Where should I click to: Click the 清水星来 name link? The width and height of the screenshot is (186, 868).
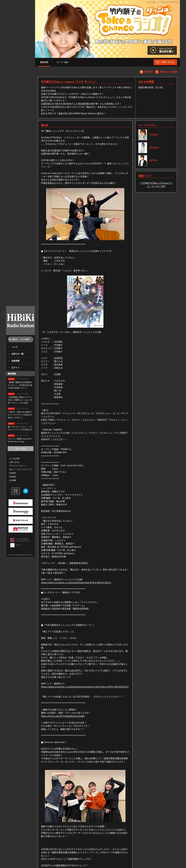(154, 148)
